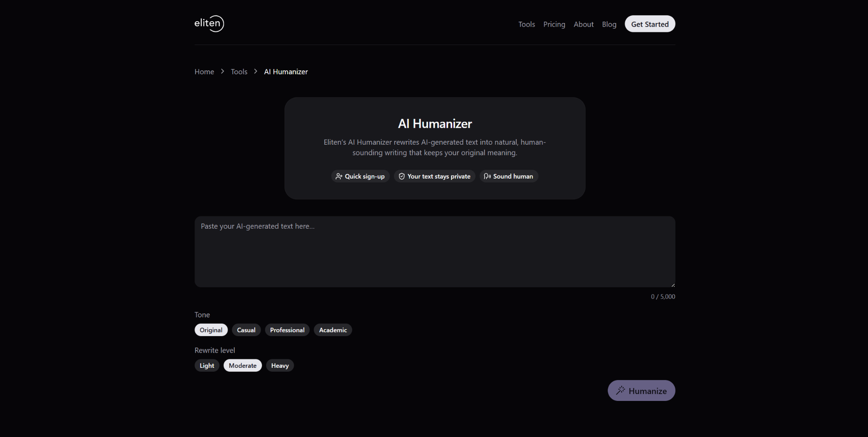The width and height of the screenshot is (868, 437).
Task: Click the Tone label
Action: click(202, 315)
